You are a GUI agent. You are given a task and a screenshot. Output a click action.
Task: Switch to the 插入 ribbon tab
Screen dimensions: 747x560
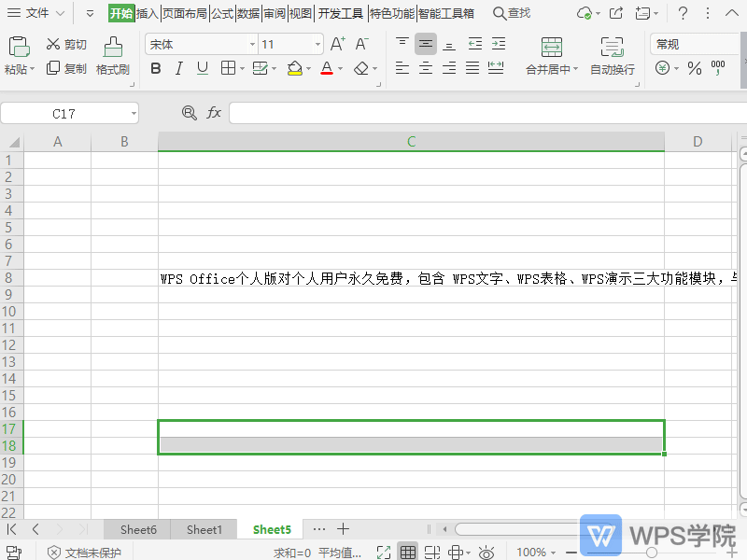148,13
